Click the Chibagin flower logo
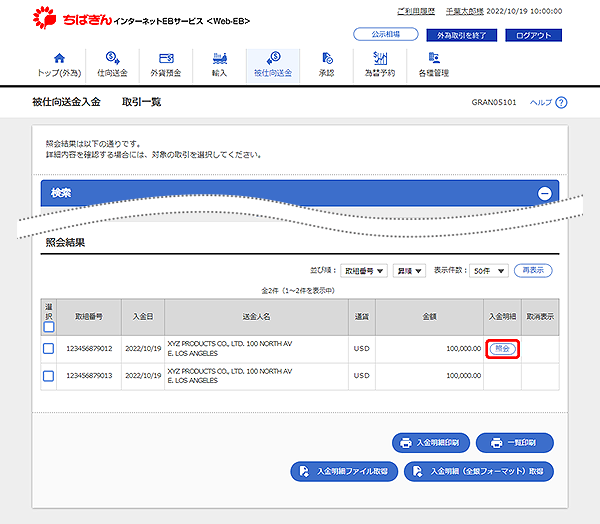 44,18
